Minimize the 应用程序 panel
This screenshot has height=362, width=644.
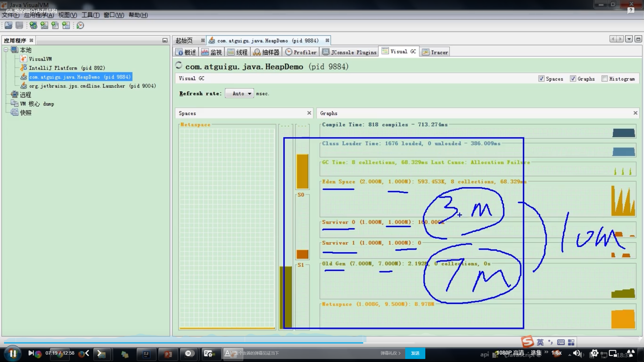tap(165, 40)
